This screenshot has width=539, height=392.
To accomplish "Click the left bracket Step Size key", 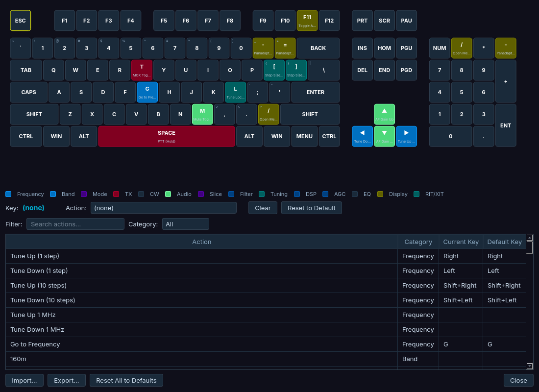I will tap(274, 70).
